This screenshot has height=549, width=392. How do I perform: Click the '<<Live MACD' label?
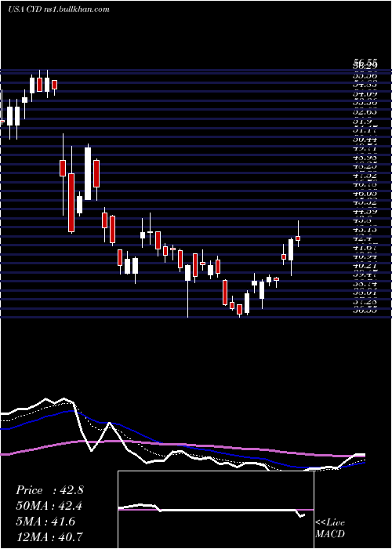pyautogui.click(x=330, y=529)
